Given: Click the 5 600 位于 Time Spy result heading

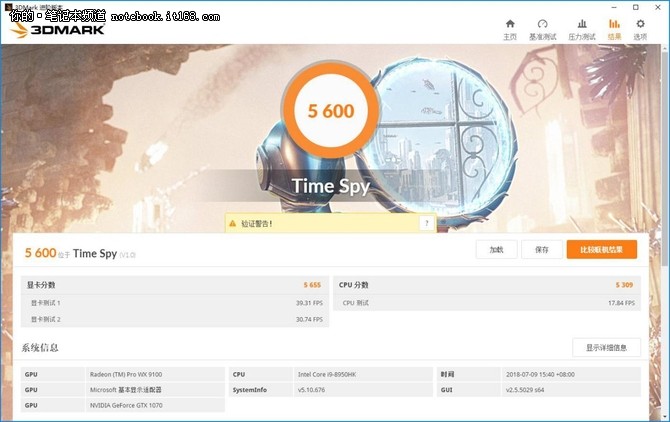Looking at the screenshot, I should [x=80, y=253].
